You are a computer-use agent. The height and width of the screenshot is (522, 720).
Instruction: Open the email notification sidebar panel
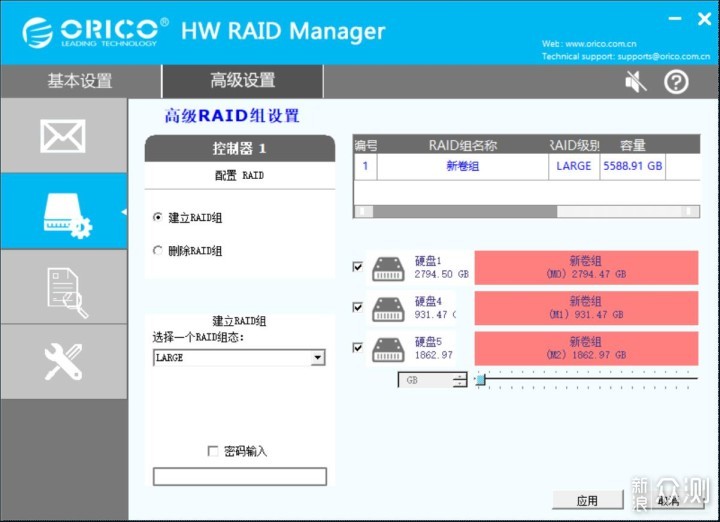pyautogui.click(x=63, y=135)
